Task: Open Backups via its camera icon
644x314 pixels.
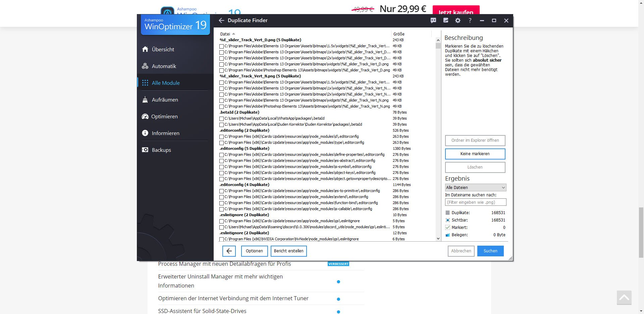Action: (x=145, y=150)
